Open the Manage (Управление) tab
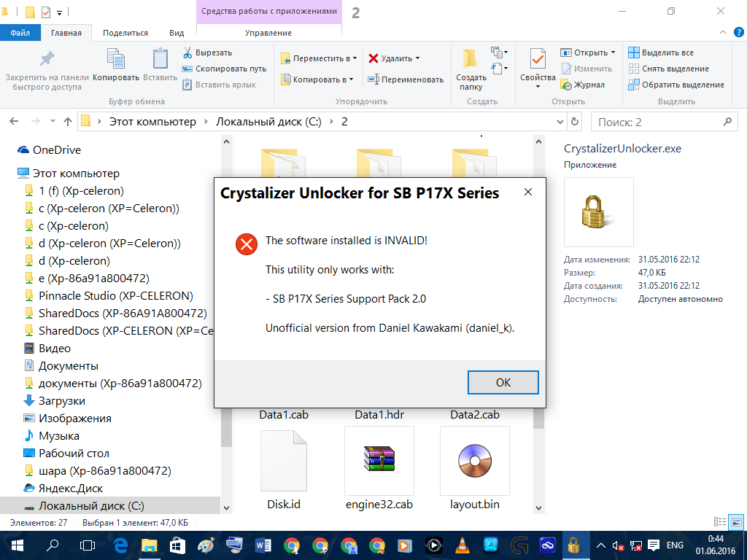This screenshot has height=560, width=747. 268,33
